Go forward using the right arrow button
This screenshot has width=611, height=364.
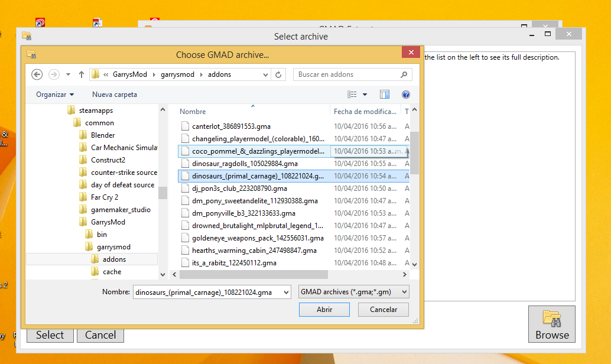coord(54,74)
